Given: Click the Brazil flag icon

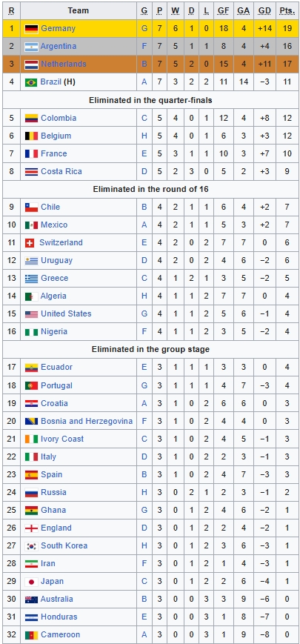Looking at the screenshot, I should pos(31,82).
